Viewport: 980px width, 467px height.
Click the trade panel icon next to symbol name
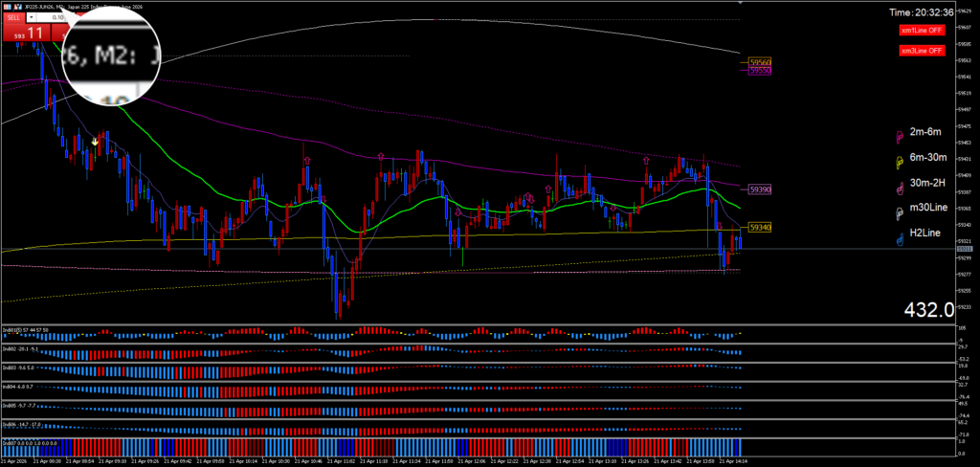(x=20, y=5)
